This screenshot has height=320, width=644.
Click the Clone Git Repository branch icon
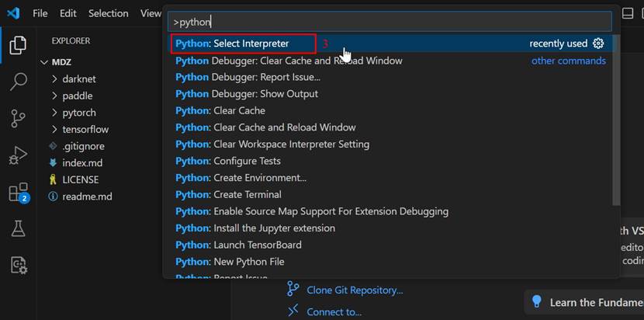pos(293,289)
